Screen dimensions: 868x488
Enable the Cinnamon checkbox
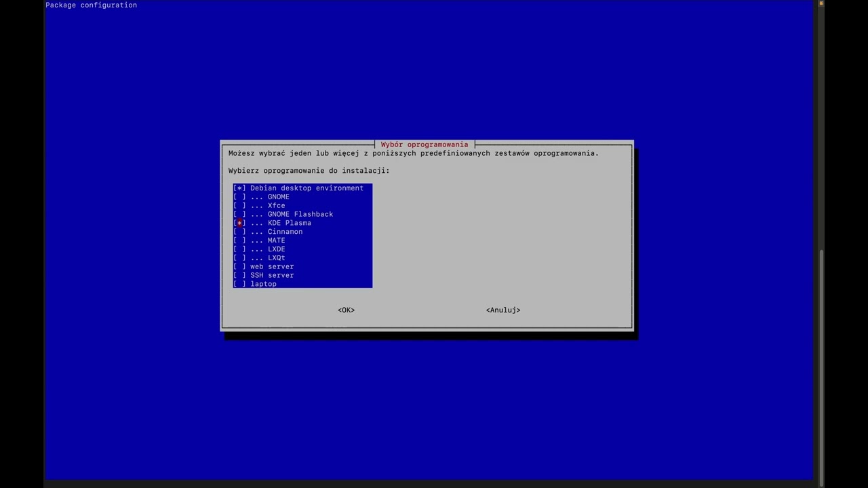click(x=239, y=232)
